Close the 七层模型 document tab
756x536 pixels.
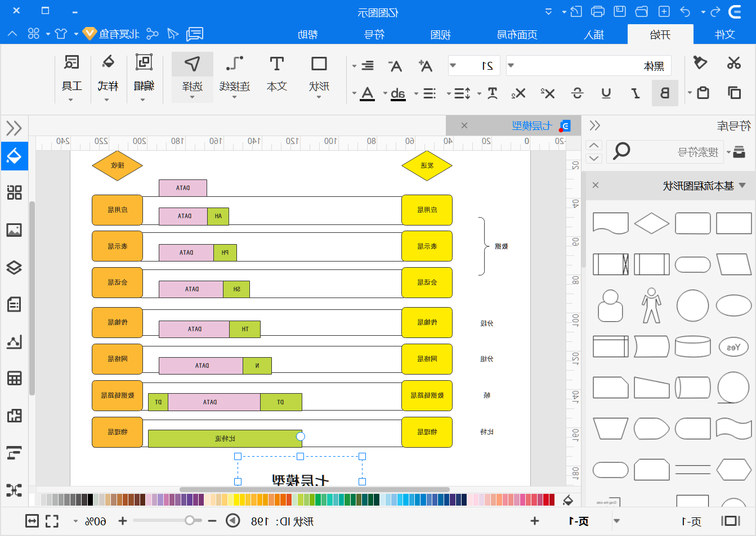click(464, 125)
